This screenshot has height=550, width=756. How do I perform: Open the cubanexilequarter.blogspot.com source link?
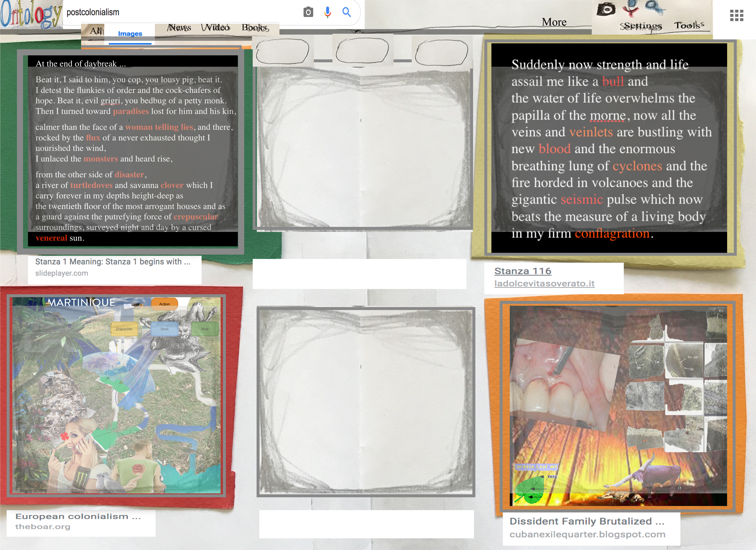pyautogui.click(x=587, y=534)
